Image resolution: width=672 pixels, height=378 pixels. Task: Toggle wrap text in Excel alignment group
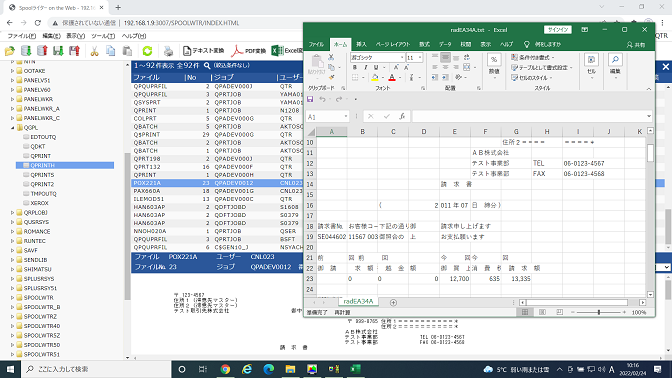click(x=467, y=57)
